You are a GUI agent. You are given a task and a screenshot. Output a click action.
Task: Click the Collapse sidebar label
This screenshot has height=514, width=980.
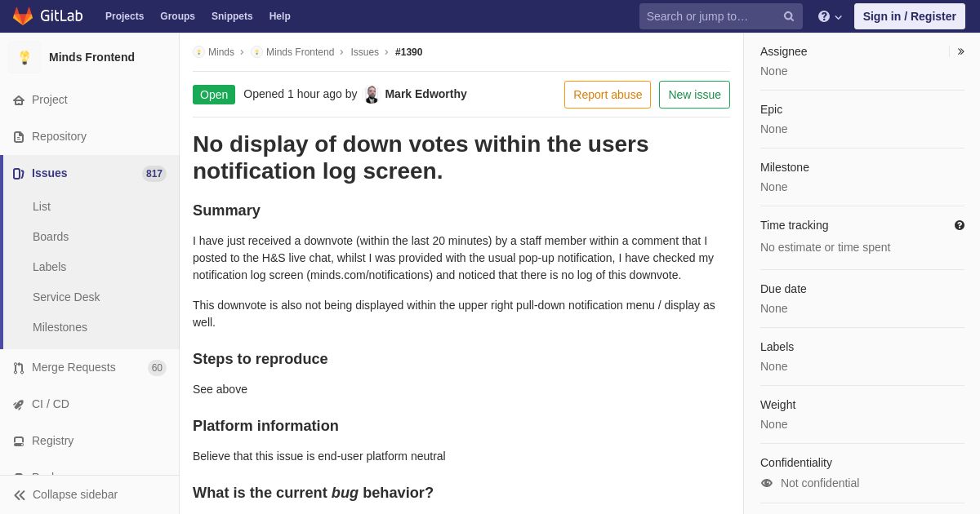[75, 494]
